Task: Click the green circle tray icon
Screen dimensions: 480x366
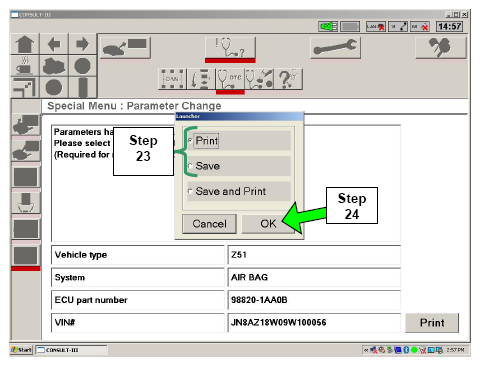Action: 414,350
